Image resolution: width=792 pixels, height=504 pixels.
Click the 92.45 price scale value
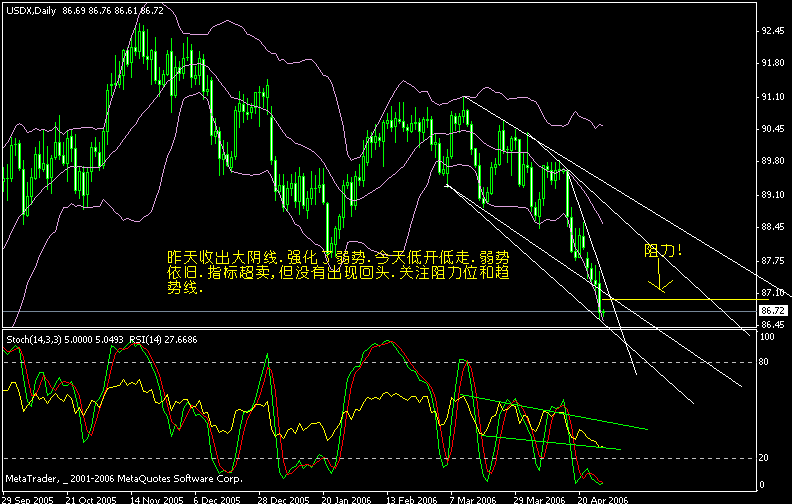(773, 31)
